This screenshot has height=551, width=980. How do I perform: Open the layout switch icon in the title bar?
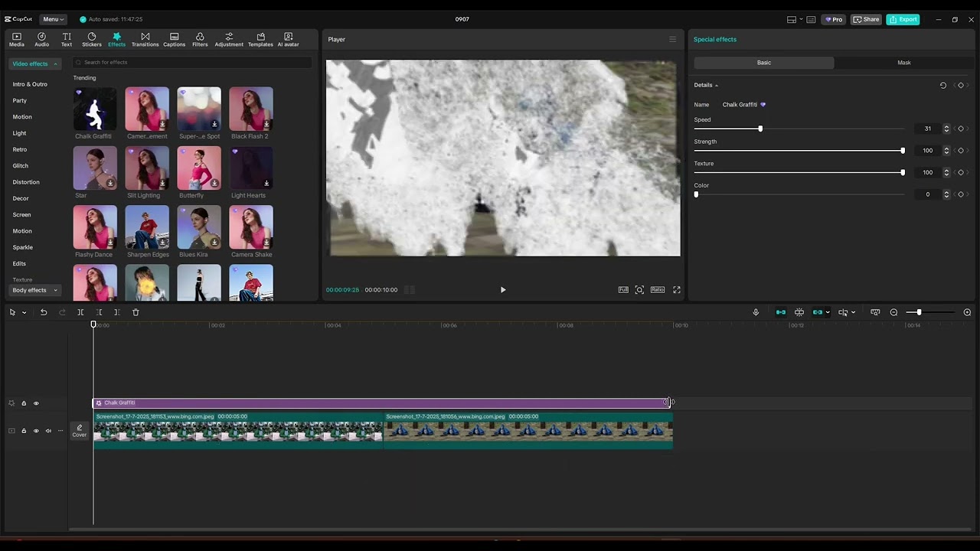click(x=792, y=19)
